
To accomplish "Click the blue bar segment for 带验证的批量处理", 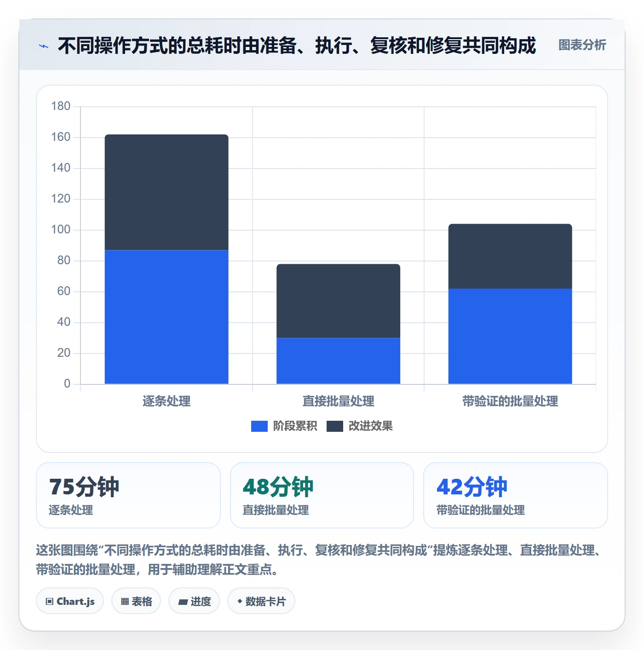I will click(x=510, y=336).
